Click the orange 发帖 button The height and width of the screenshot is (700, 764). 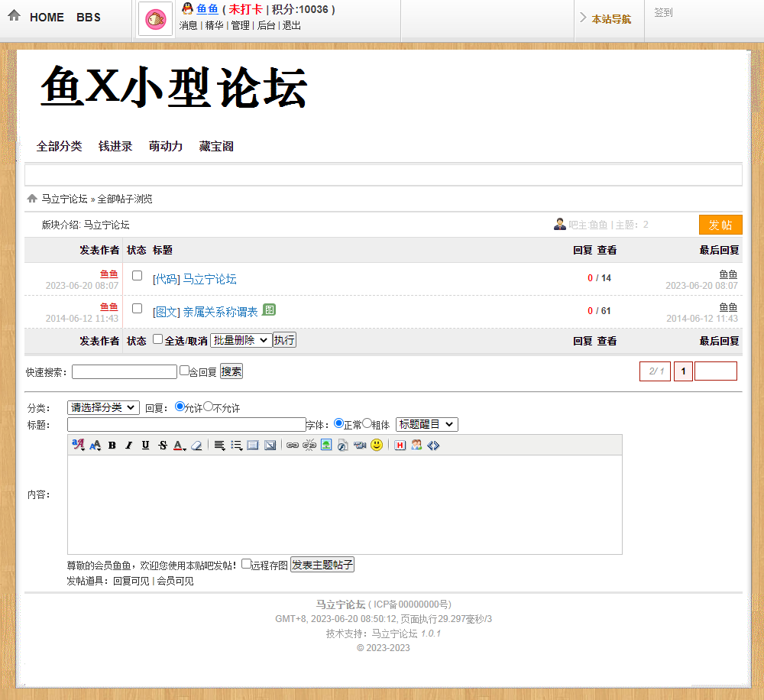(x=720, y=225)
